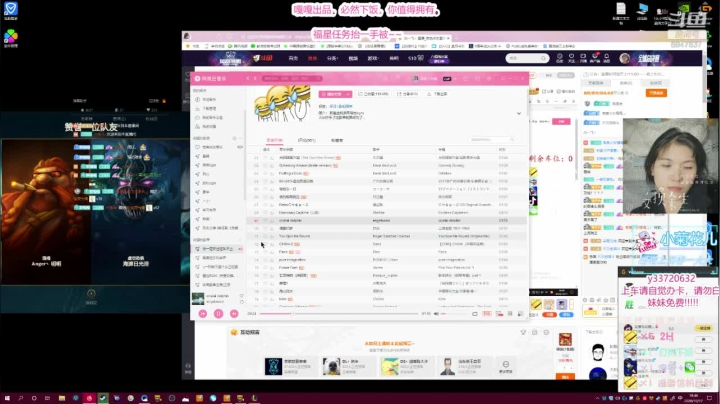The width and height of the screenshot is (720, 404).
Task: Collapse the collected playlists section arrow
Action: coord(240,240)
